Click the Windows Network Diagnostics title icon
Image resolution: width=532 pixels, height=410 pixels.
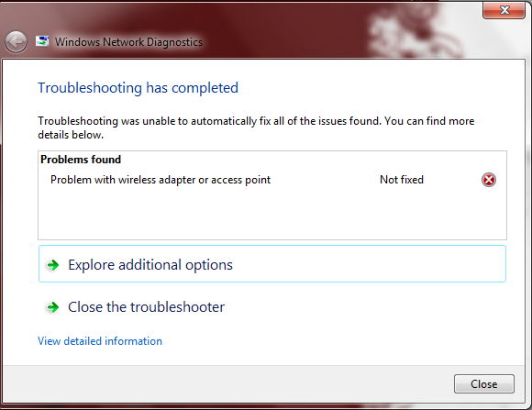pos(42,41)
